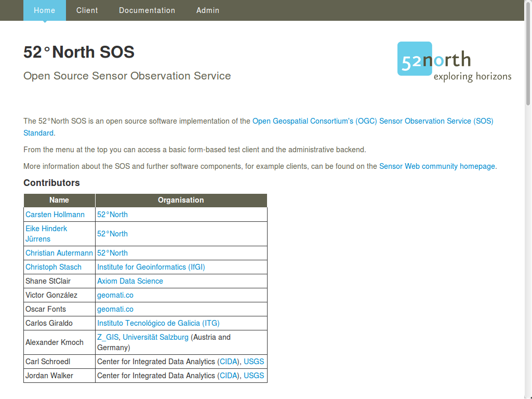Click the '52°North SOS' page title

pyautogui.click(x=79, y=52)
